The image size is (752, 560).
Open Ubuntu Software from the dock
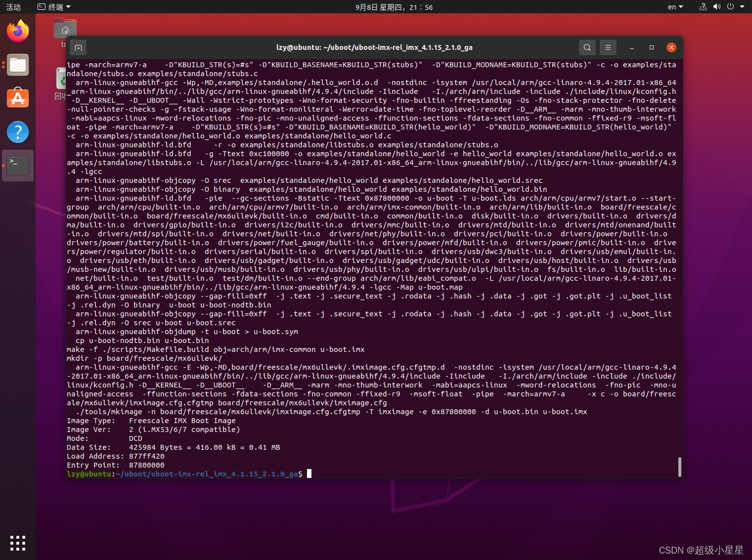(x=18, y=98)
